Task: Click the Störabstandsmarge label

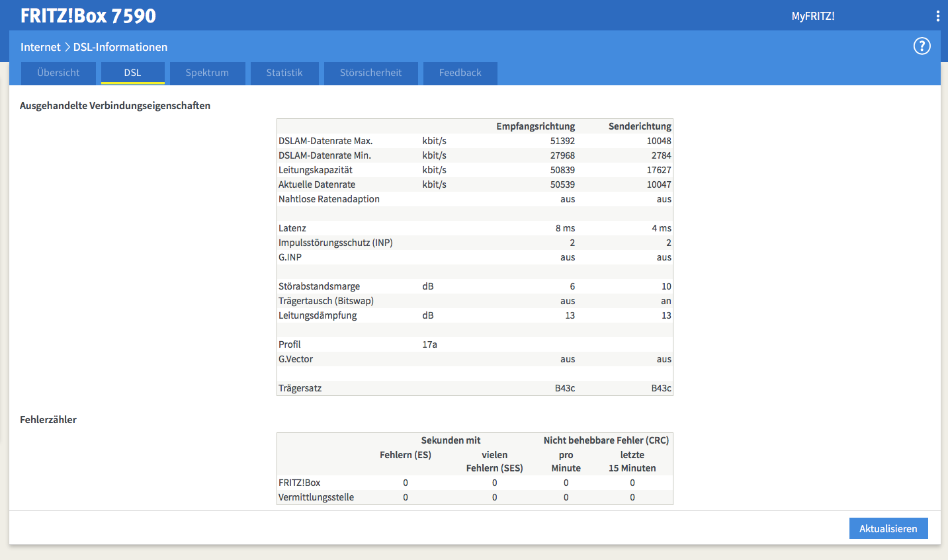Action: click(x=320, y=286)
